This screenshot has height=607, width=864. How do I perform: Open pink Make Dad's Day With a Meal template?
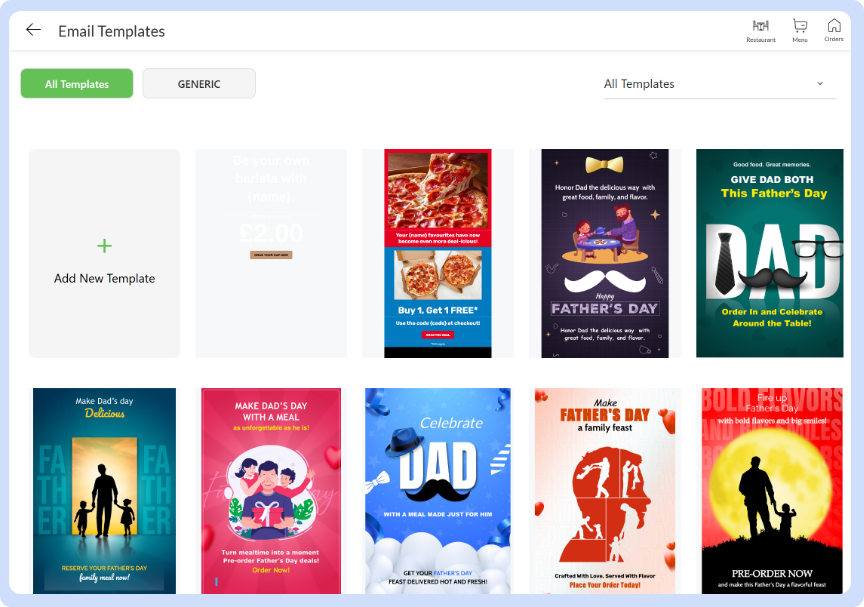tap(271, 490)
